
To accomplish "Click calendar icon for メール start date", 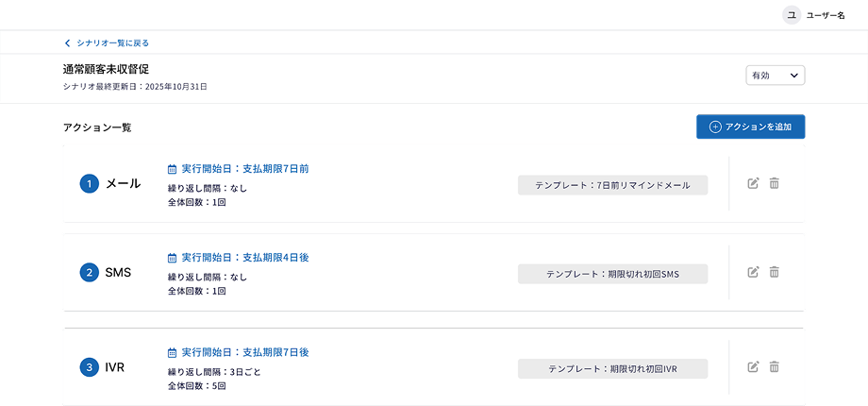I will click(172, 169).
